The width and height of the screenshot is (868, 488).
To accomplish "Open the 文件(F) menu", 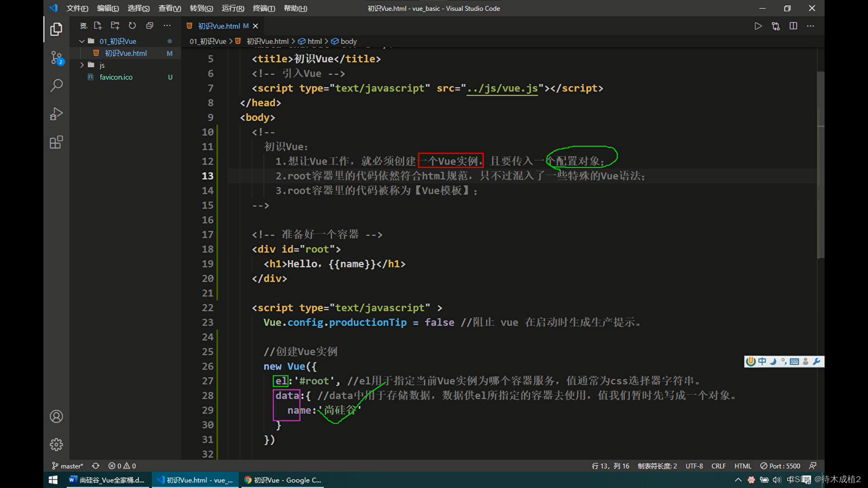I will coord(77,8).
